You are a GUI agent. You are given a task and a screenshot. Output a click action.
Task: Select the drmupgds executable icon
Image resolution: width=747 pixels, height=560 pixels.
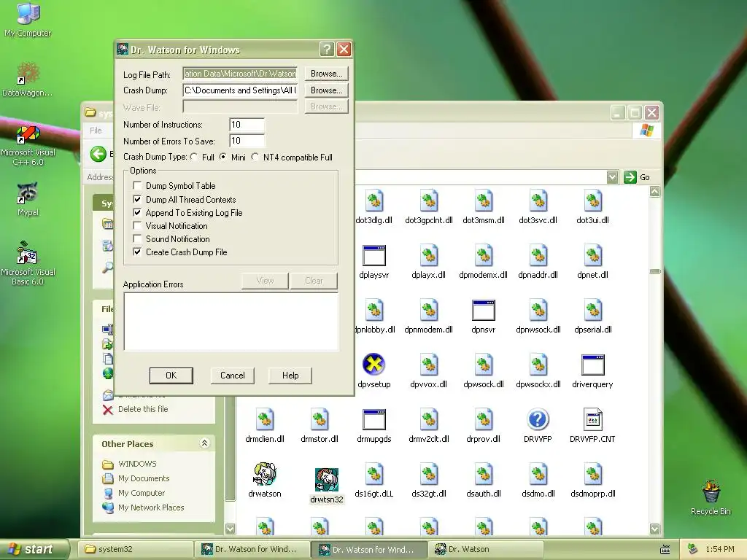[374, 419]
